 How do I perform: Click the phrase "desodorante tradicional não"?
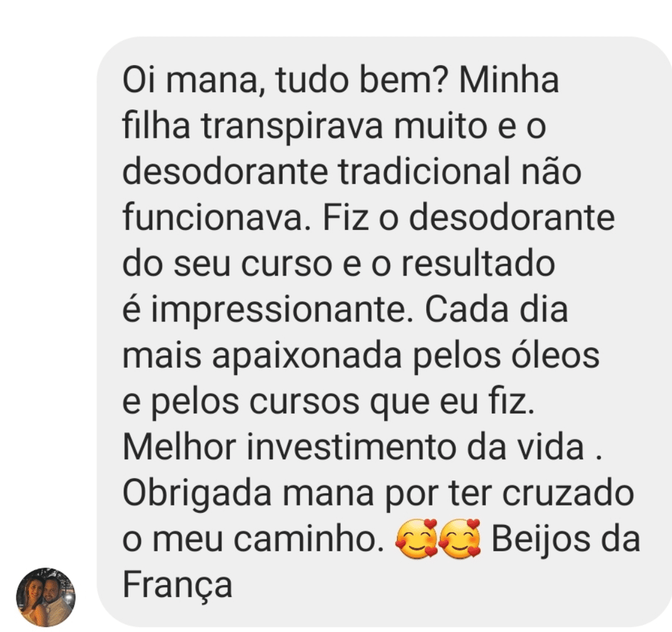352,172
